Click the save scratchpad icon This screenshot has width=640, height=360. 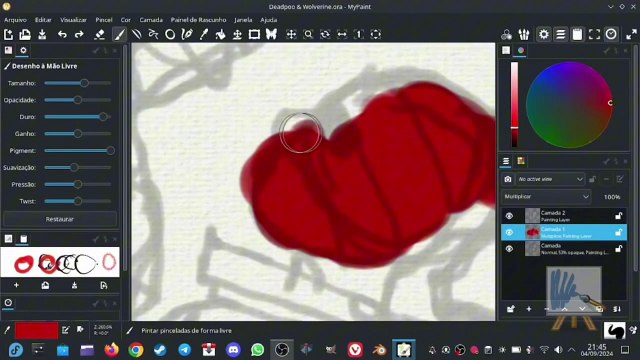pyautogui.click(x=74, y=285)
